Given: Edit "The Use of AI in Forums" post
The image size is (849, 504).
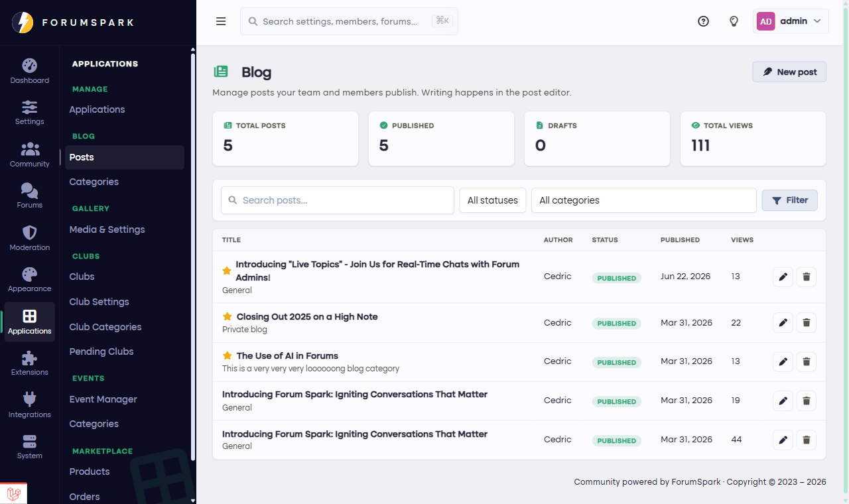Looking at the screenshot, I should pos(783,361).
